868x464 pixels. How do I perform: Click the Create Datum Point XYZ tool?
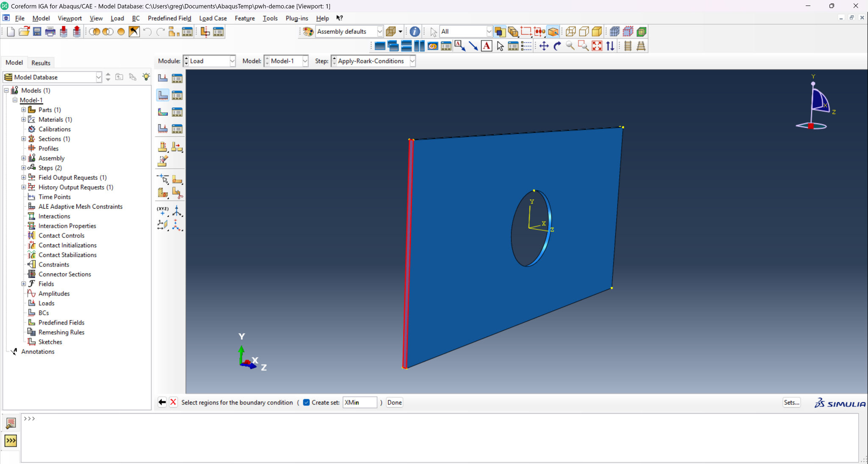click(163, 211)
